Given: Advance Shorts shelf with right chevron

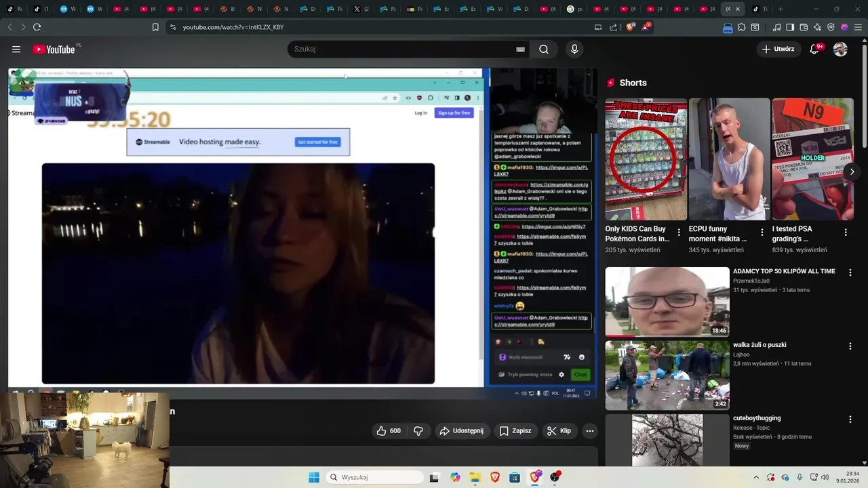Looking at the screenshot, I should 852,171.
